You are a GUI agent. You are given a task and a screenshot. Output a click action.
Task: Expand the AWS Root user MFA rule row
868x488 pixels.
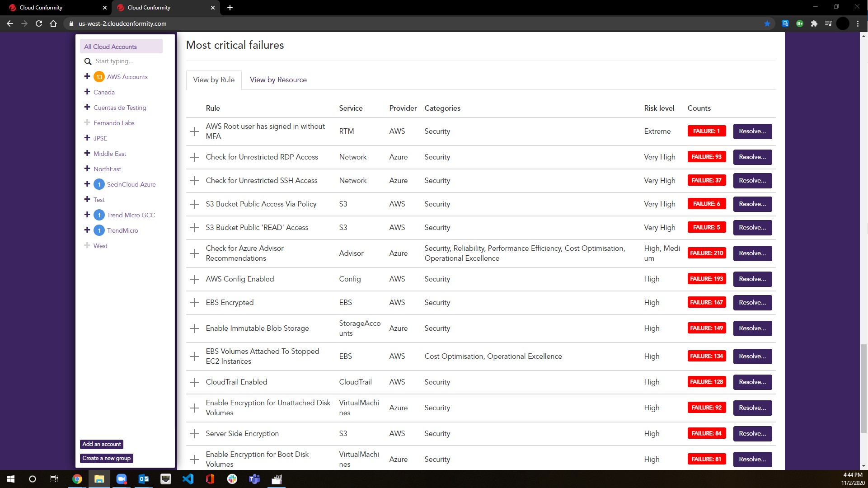pyautogui.click(x=194, y=131)
